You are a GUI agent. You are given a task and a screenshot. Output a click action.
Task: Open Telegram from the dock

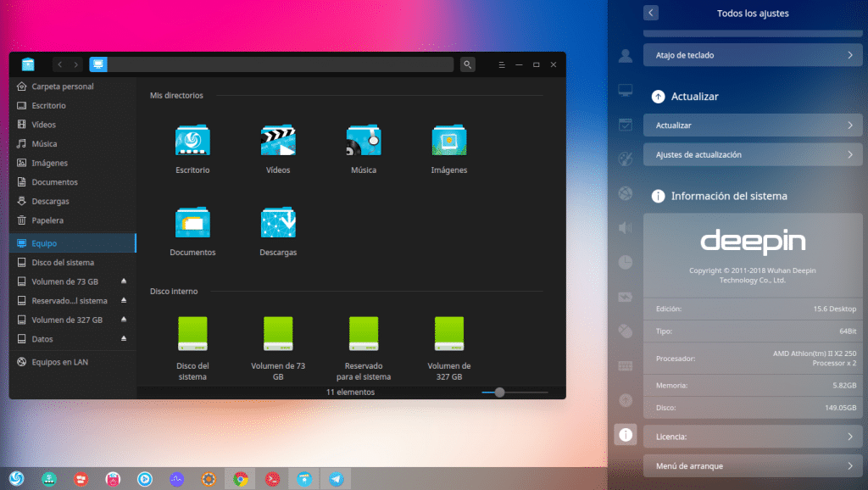click(336, 478)
